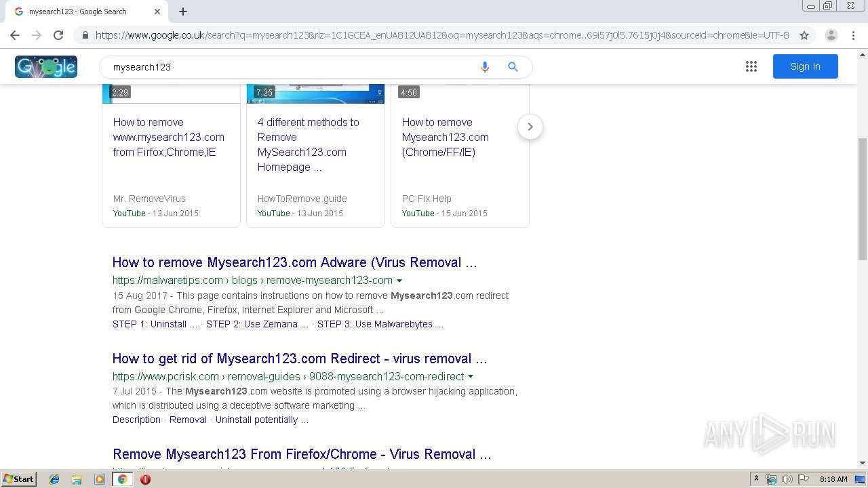Click the Google doodle logo
The height and width of the screenshot is (488, 868).
pos(46,66)
